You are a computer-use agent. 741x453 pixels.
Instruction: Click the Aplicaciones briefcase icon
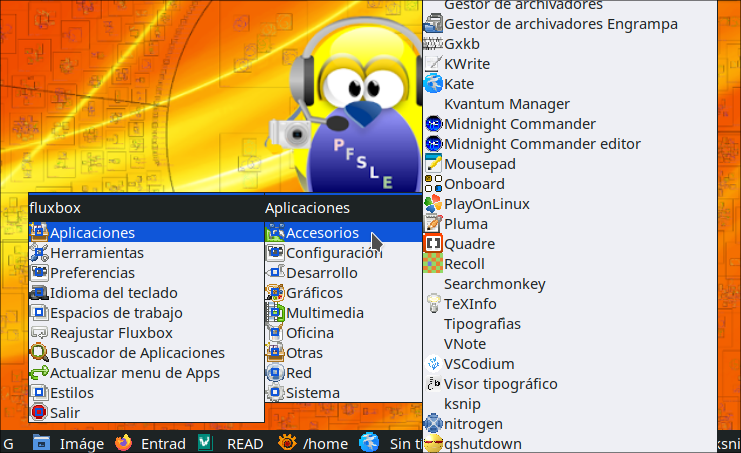[x=39, y=232]
